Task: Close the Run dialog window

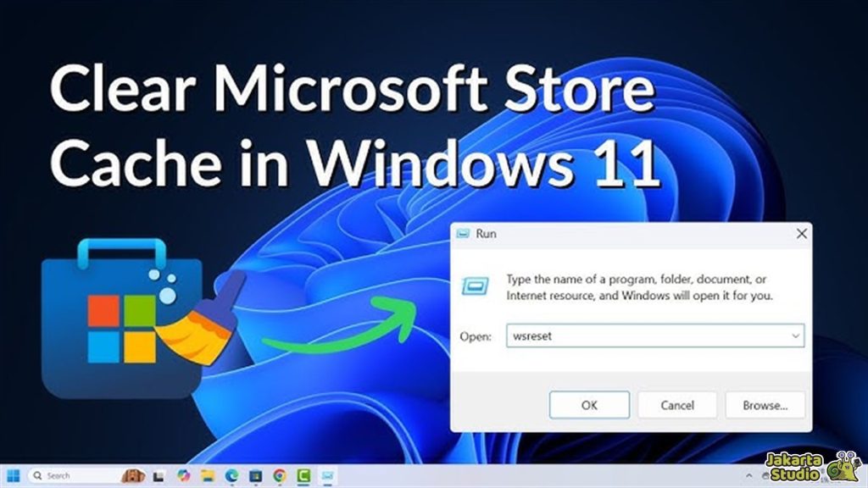Action: tap(801, 233)
